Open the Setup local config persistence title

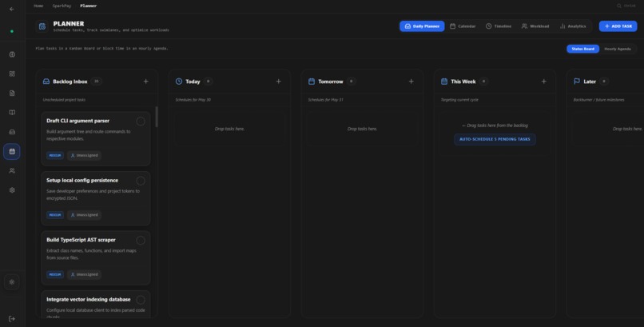(x=82, y=181)
